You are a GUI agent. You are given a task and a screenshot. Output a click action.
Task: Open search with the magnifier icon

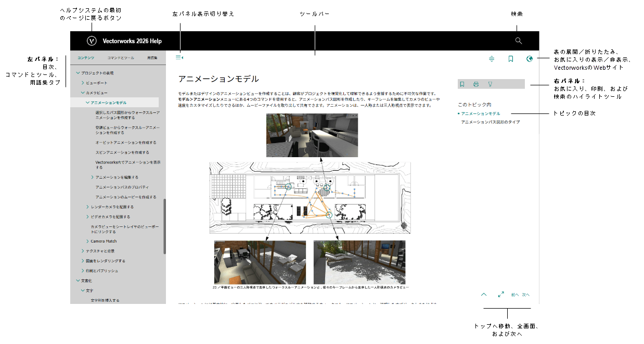point(518,41)
